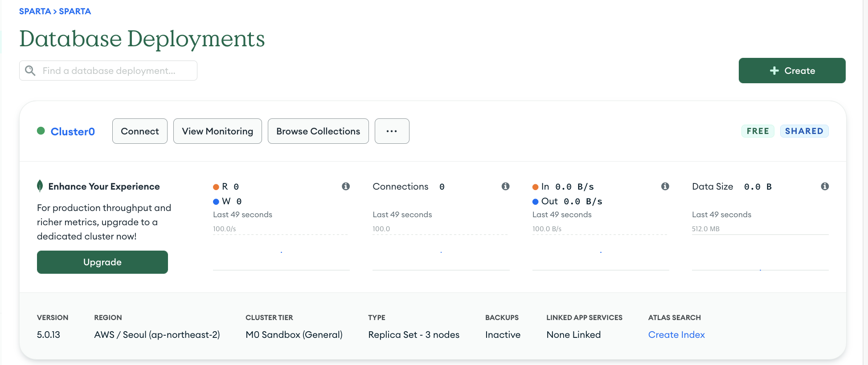This screenshot has width=868, height=365.
Task: Open the three-dots more options menu
Action: coord(392,131)
